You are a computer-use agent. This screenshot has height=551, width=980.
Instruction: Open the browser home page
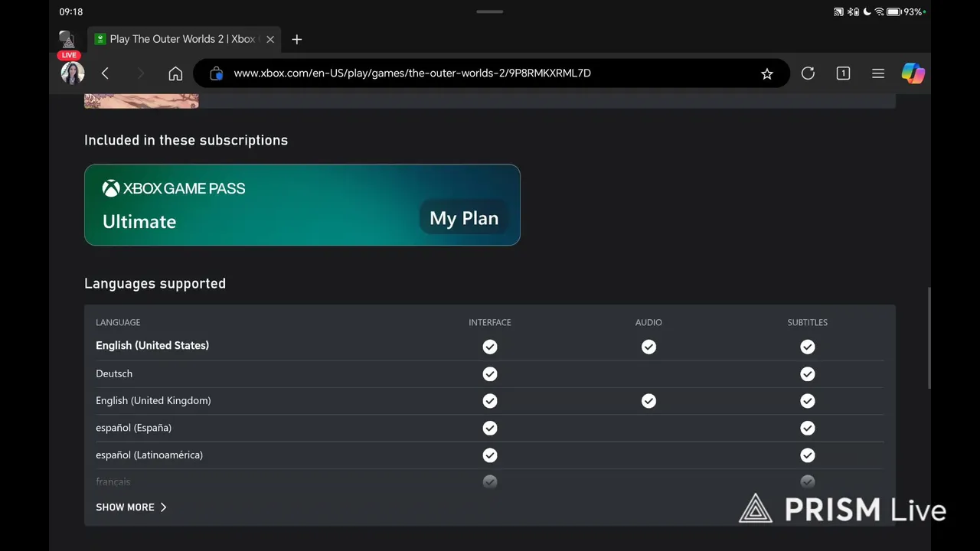click(175, 73)
